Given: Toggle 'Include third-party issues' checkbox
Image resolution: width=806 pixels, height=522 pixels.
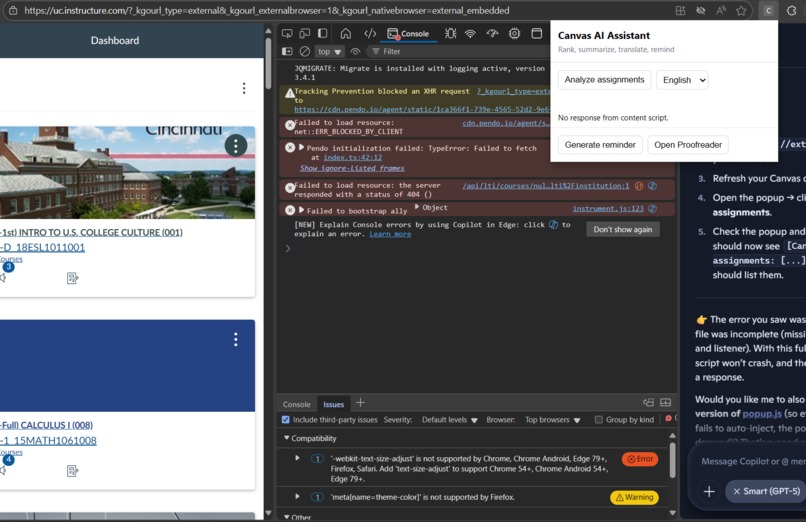Looking at the screenshot, I should click(x=286, y=420).
